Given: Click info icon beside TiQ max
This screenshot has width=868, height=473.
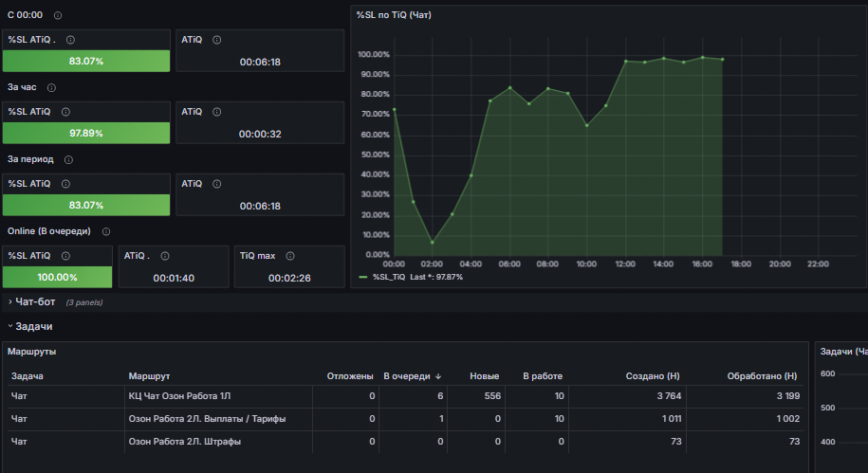Looking at the screenshot, I should pyautogui.click(x=290, y=256).
